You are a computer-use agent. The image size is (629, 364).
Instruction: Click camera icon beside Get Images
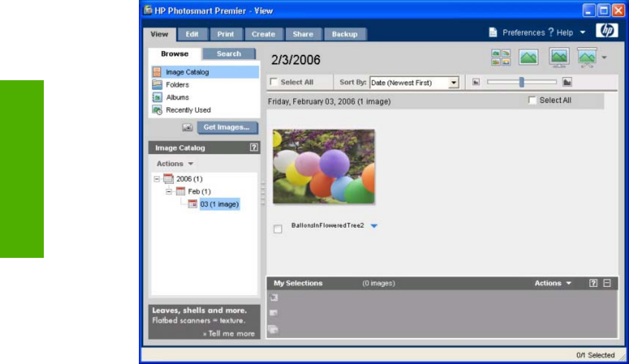(187, 128)
